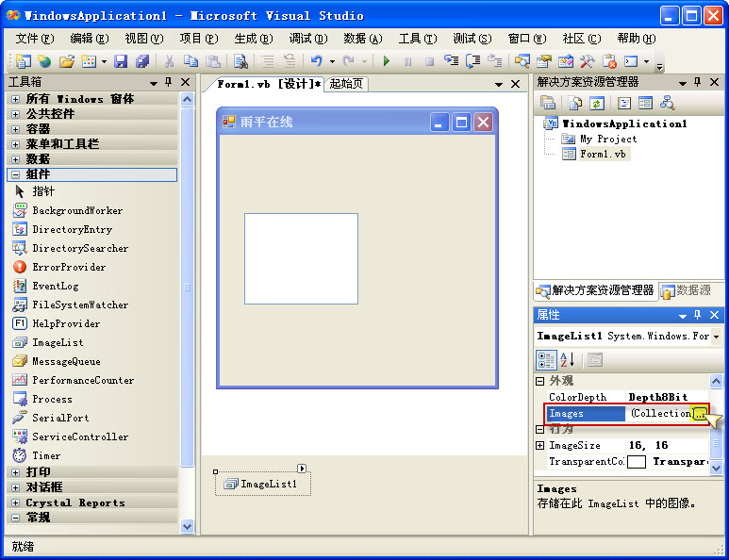Click Images collection ellipsis button
The height and width of the screenshot is (560, 729).
(700, 413)
